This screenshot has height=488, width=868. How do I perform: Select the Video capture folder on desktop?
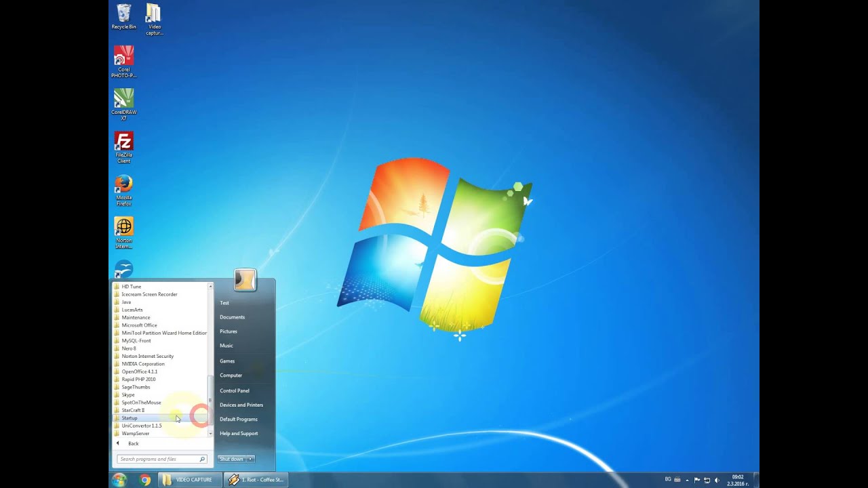(x=154, y=19)
